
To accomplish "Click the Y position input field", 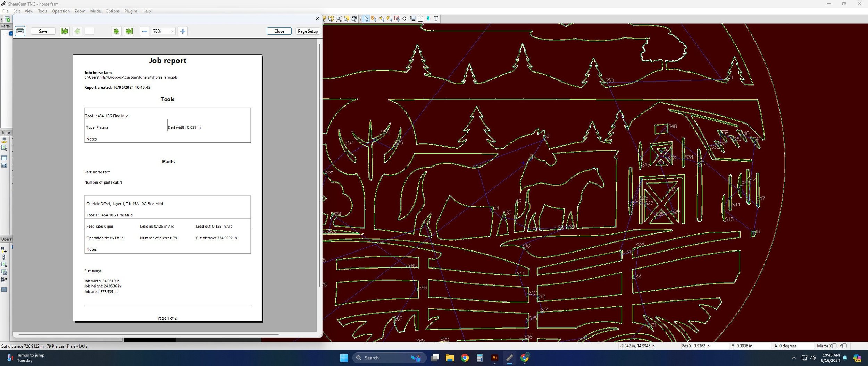I will click(753, 346).
